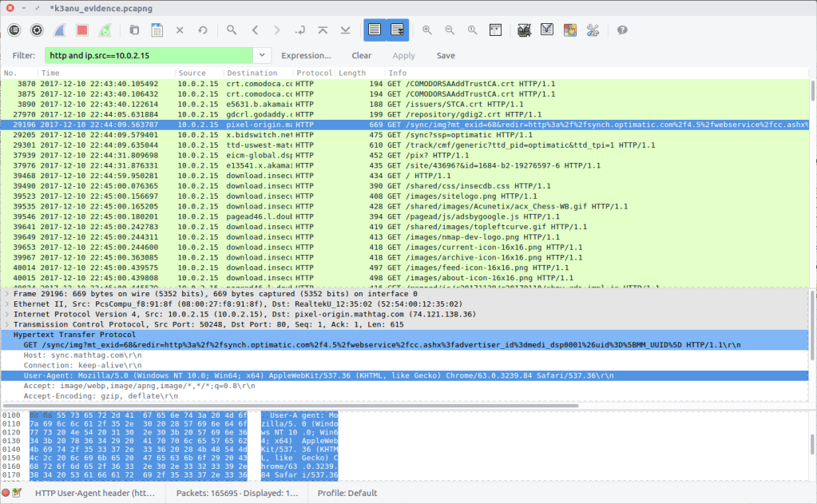
Task: Click the find packet magnifier icon
Action: (232, 30)
